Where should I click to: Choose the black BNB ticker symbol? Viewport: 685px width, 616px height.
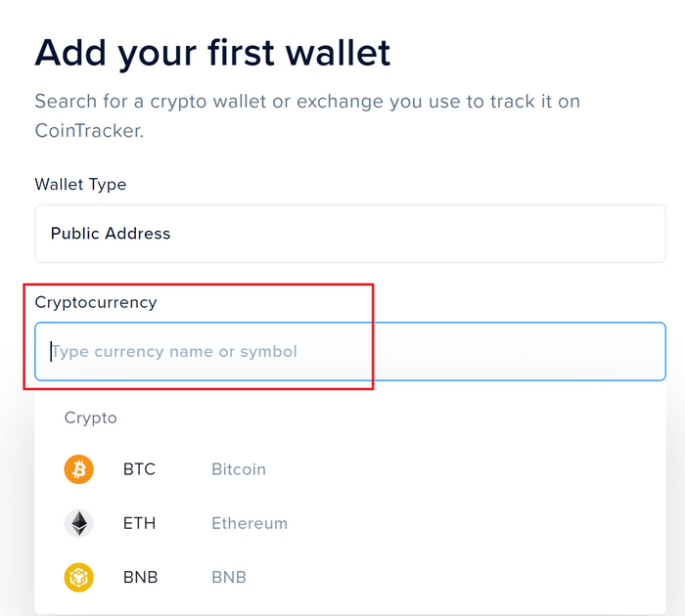140,577
